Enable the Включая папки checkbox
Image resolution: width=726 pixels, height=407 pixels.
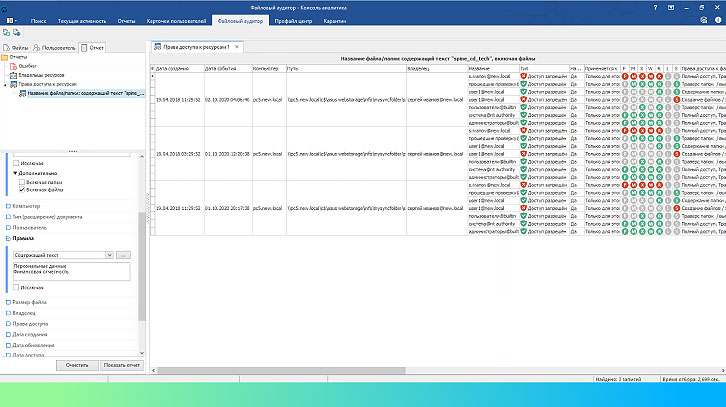22,182
